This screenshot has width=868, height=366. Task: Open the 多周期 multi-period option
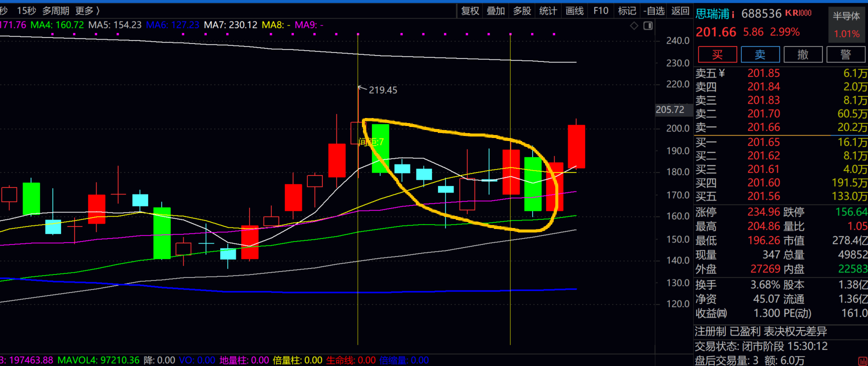(55, 10)
